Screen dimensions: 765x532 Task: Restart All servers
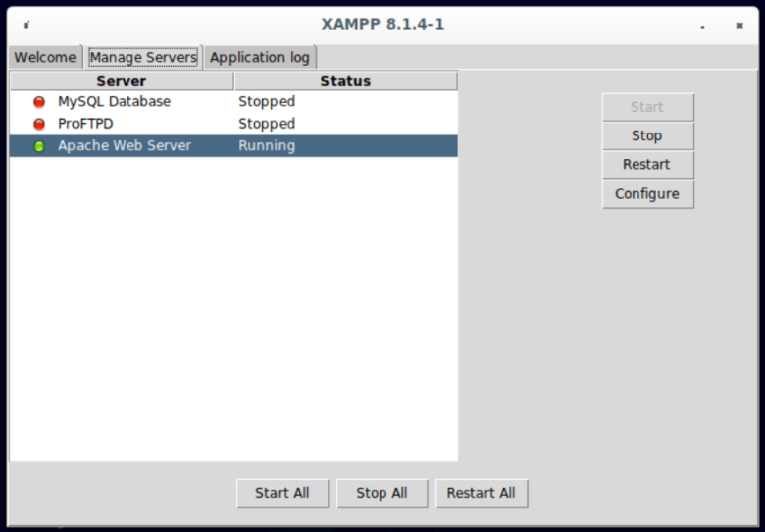coord(481,493)
